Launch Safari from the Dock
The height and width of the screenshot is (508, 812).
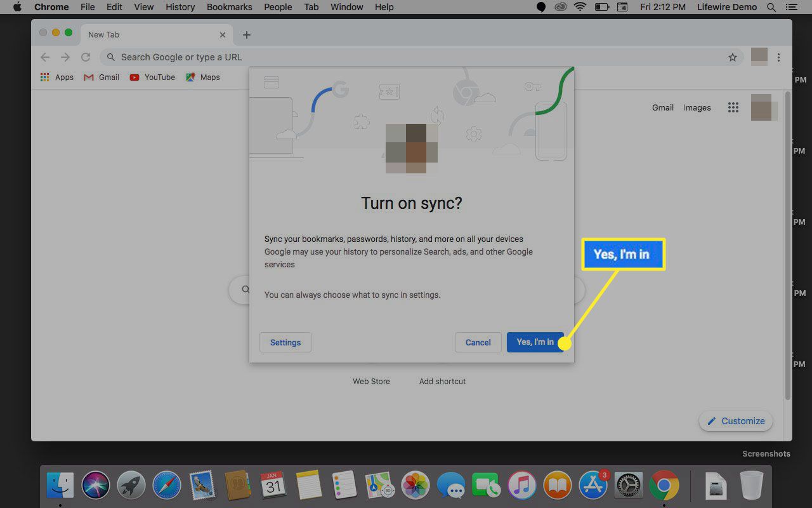(167, 486)
